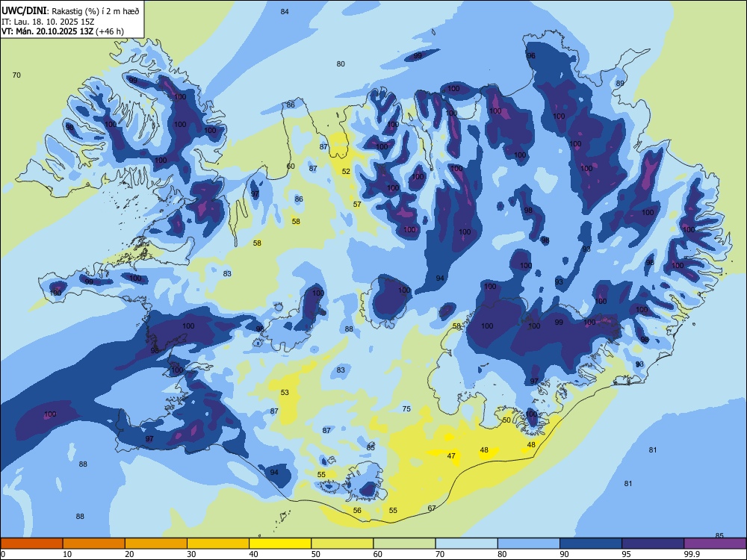The height and width of the screenshot is (560, 747).
Task: Click the map value 56 on the south coast
Action: point(357,510)
